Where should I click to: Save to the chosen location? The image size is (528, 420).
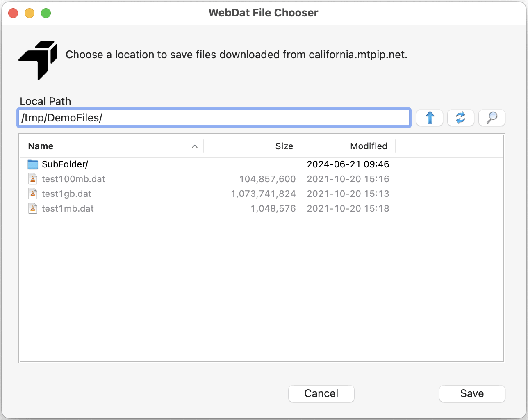(472, 394)
